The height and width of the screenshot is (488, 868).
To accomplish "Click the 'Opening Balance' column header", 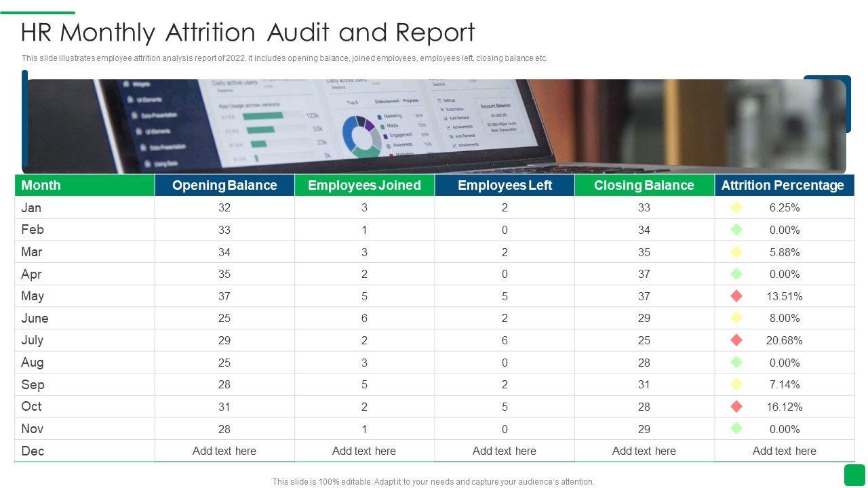I will [x=224, y=185].
